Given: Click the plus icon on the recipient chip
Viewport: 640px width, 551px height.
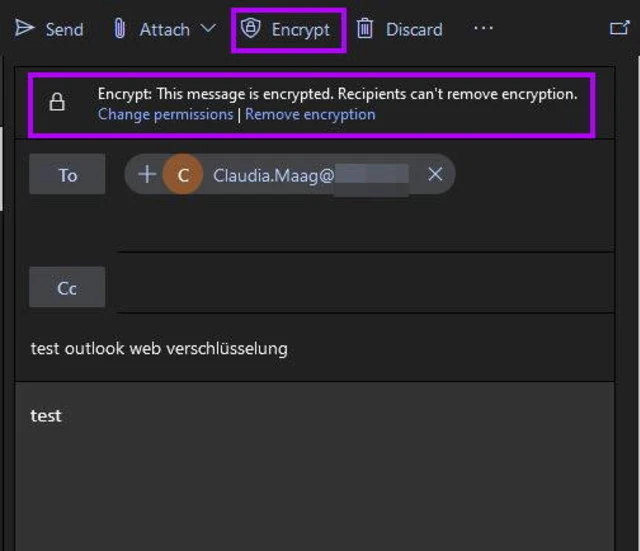Looking at the screenshot, I should point(147,175).
